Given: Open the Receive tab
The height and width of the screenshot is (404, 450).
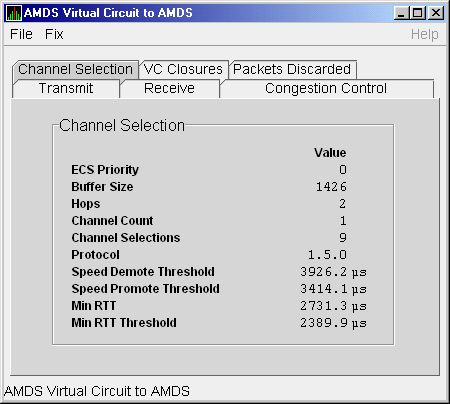Looking at the screenshot, I should click(x=169, y=88).
